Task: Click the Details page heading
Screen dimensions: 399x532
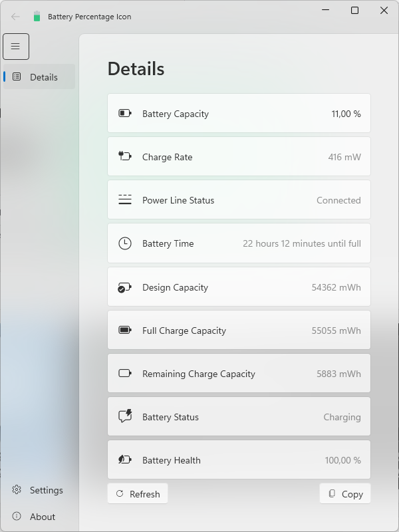Action: (x=136, y=68)
